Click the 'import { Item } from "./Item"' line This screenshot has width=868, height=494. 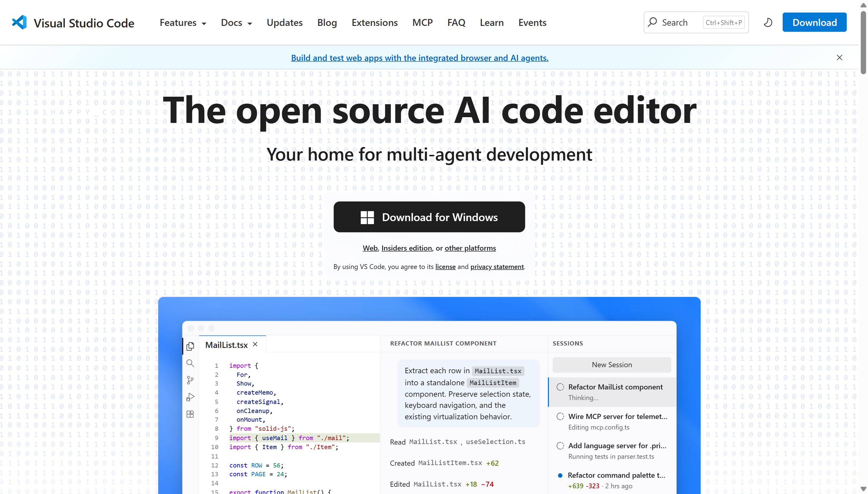(x=283, y=447)
